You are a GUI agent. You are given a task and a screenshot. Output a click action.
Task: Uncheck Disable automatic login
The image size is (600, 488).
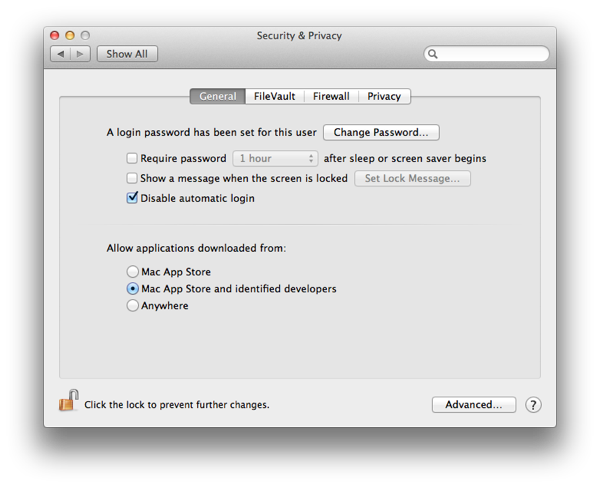132,198
